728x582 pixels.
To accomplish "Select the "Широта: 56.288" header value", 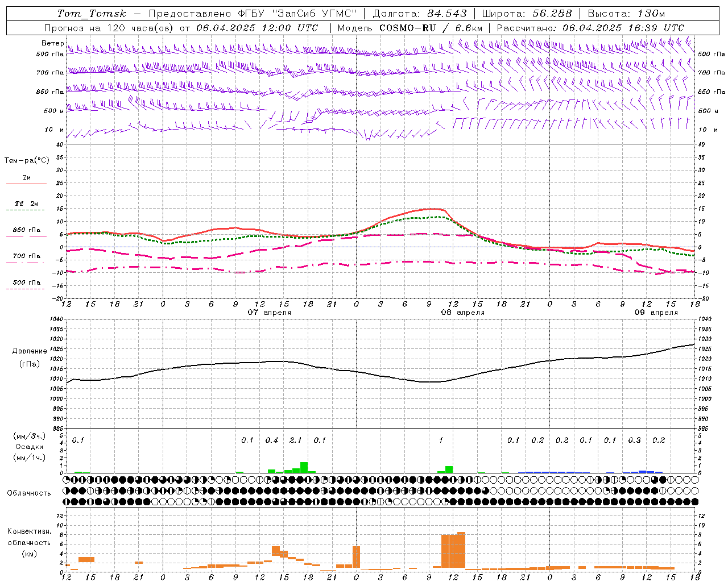I will 527,14.
